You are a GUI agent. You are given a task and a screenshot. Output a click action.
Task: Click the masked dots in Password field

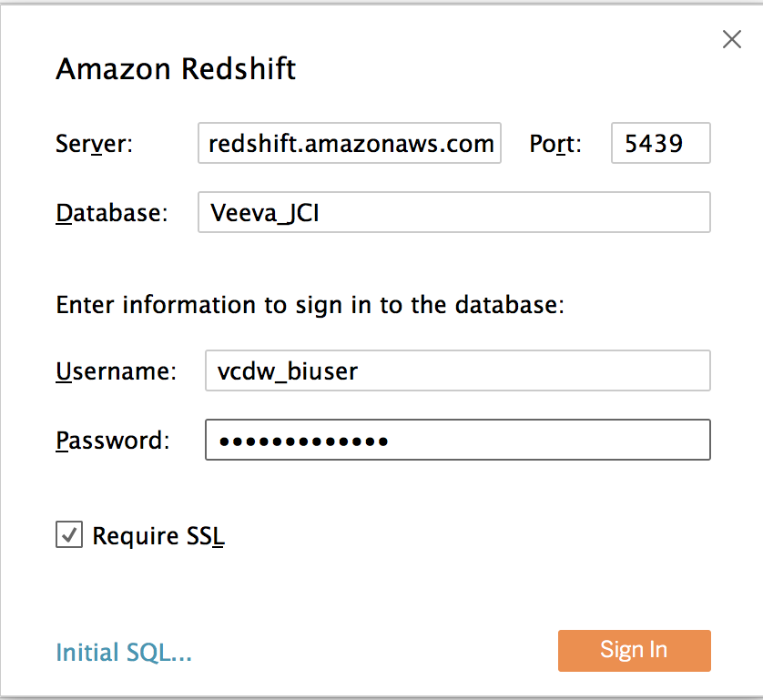click(303, 441)
